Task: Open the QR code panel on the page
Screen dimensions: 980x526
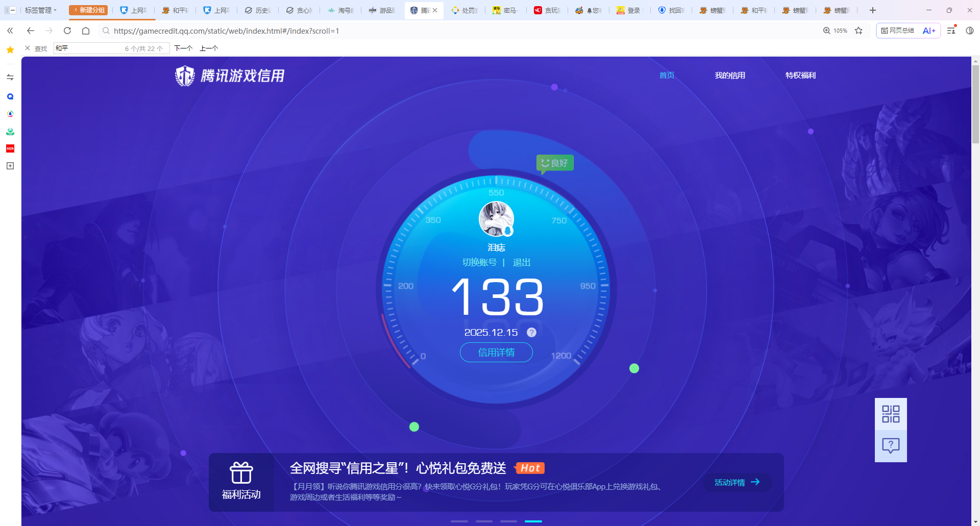Action: pos(890,414)
